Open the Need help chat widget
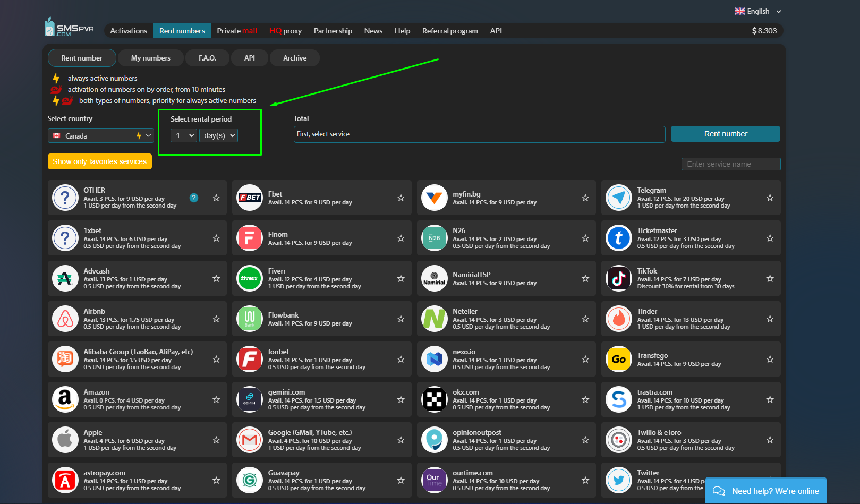 coord(766,491)
